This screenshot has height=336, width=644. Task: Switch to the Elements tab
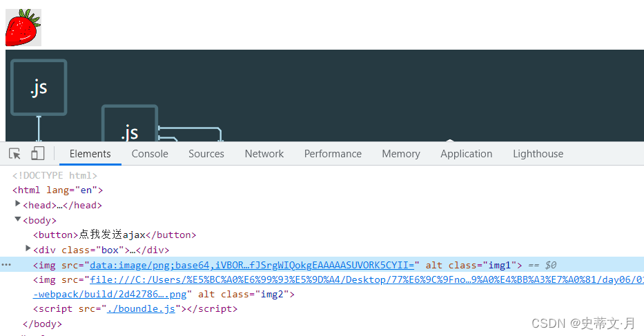pyautogui.click(x=90, y=154)
